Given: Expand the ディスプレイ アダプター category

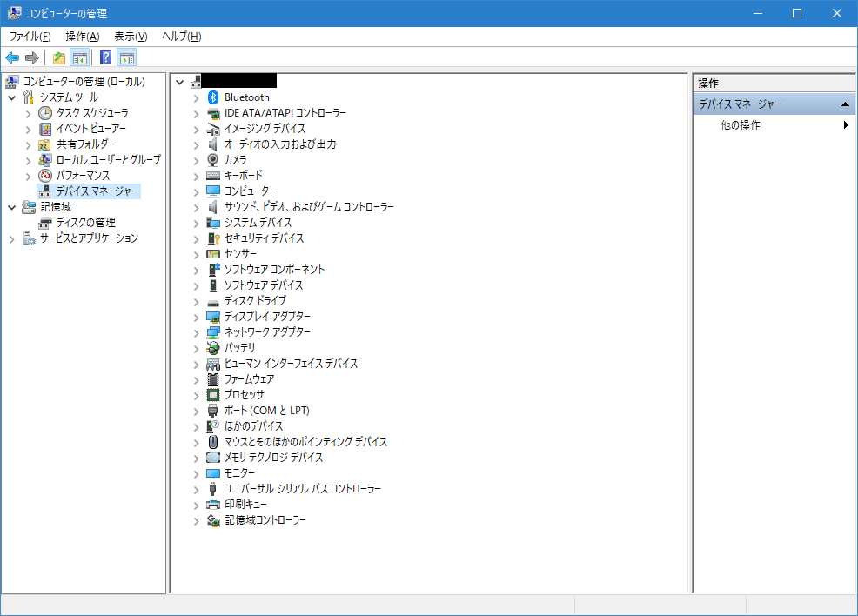Looking at the screenshot, I should tap(197, 317).
